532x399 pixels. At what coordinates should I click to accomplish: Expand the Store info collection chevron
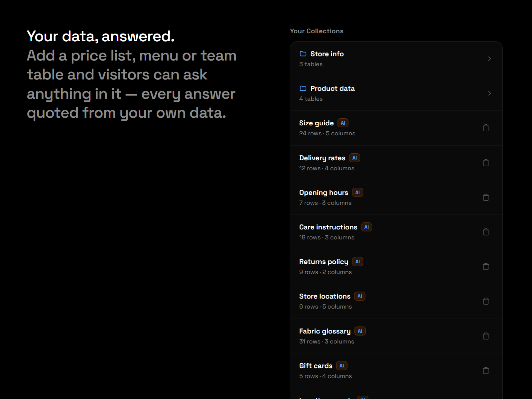(489, 59)
